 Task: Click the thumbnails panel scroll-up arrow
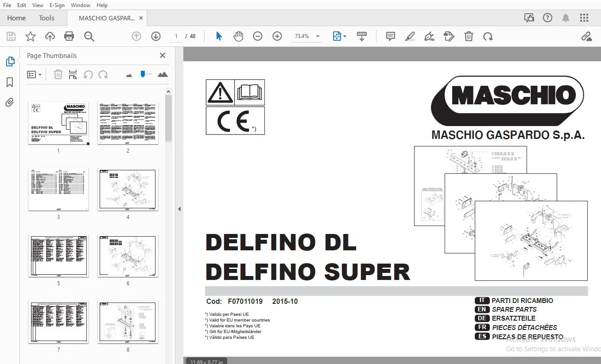[x=168, y=91]
